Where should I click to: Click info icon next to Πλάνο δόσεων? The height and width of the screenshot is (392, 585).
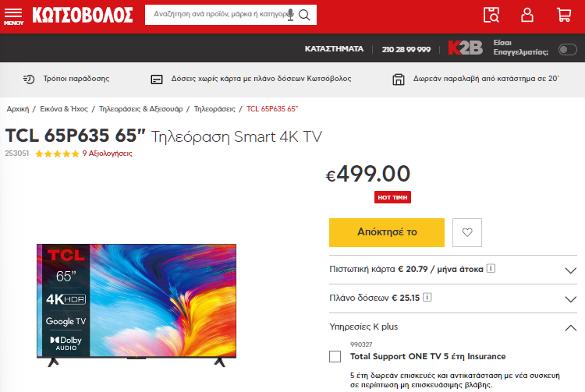point(427,298)
